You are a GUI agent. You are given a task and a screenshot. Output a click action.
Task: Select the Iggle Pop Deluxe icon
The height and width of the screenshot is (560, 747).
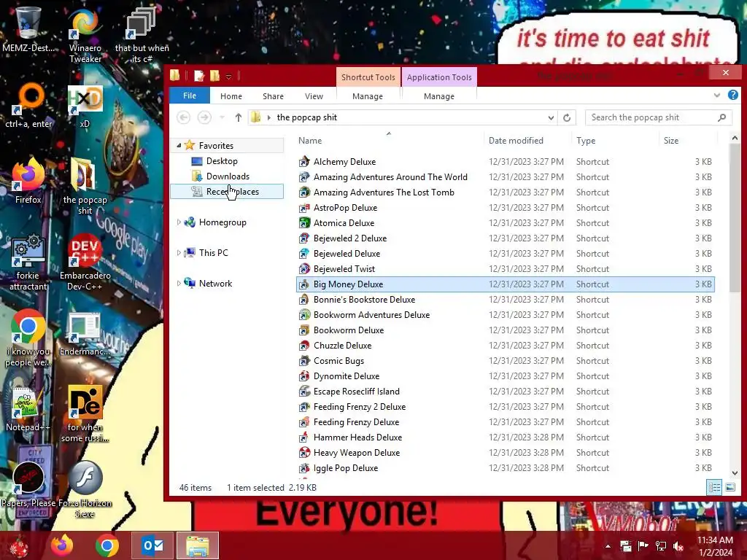pyautogui.click(x=304, y=468)
